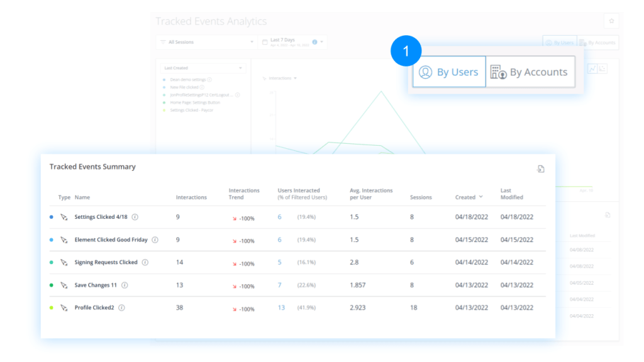Open the 7 users link for Save Changes 11
Image resolution: width=644 pixels, height=362 pixels.
(x=280, y=285)
